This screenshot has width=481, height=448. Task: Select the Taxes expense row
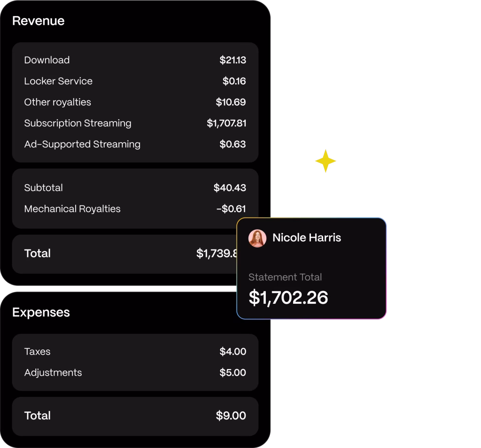[135, 352]
